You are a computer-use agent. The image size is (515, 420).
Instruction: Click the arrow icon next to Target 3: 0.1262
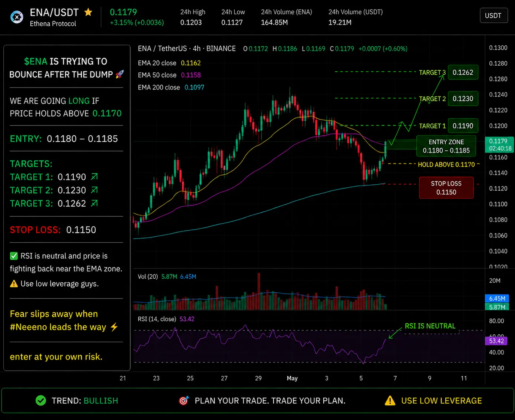[95, 203]
